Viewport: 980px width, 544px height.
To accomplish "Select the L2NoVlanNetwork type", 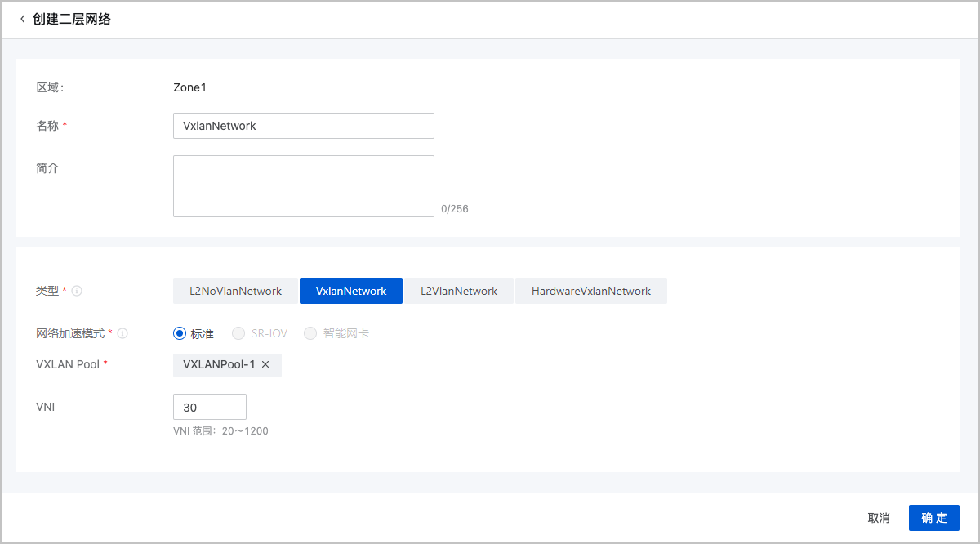I will coord(235,290).
